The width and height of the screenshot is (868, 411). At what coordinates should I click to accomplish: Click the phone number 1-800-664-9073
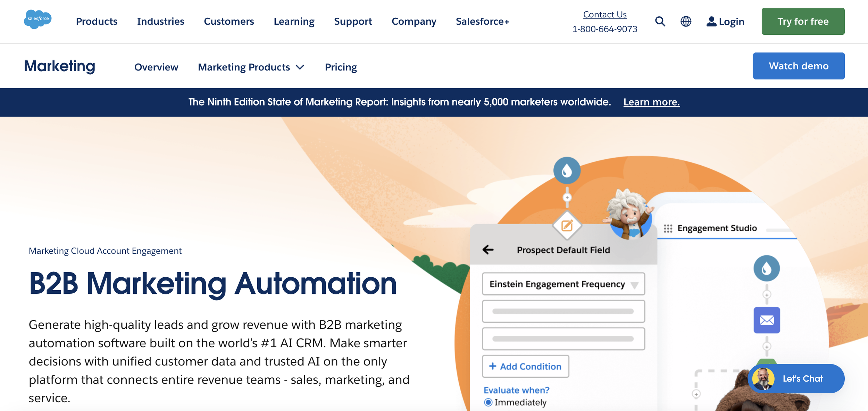pyautogui.click(x=605, y=29)
